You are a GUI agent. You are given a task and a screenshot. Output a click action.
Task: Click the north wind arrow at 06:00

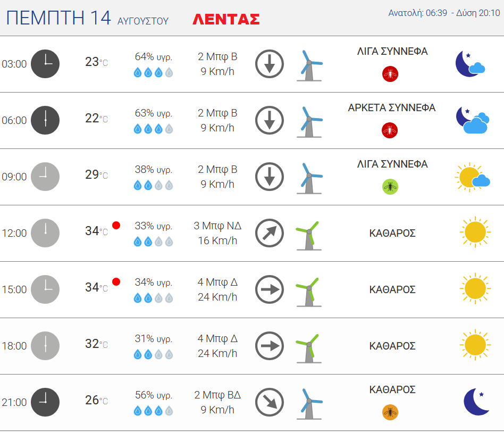click(x=269, y=120)
